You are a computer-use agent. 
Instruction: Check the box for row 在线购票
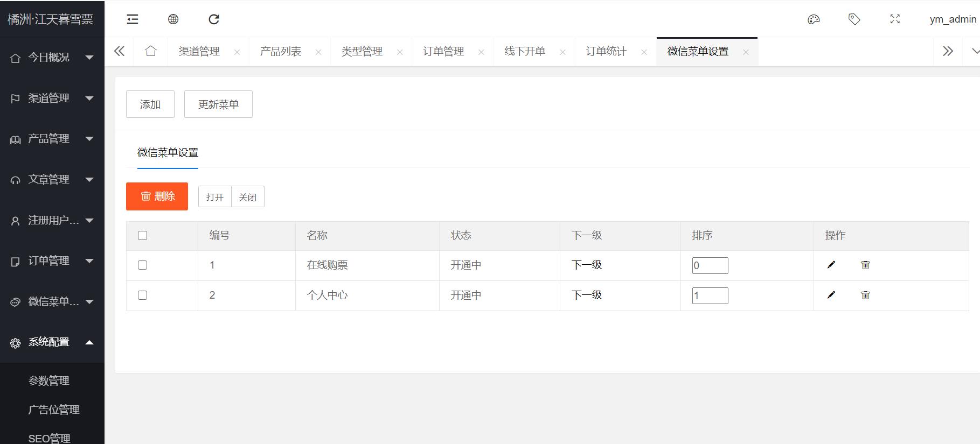click(142, 265)
